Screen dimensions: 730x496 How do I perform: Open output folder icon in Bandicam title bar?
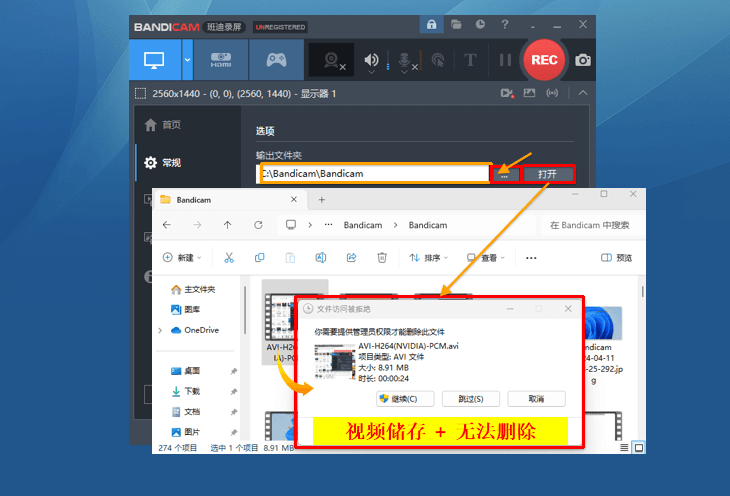(x=456, y=25)
